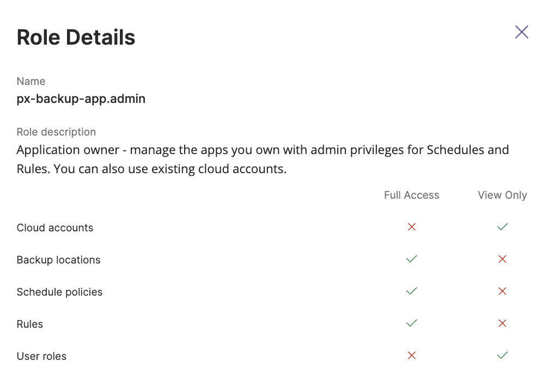The width and height of the screenshot is (548, 392).
Task: Click the Role Details heading
Action: click(76, 38)
